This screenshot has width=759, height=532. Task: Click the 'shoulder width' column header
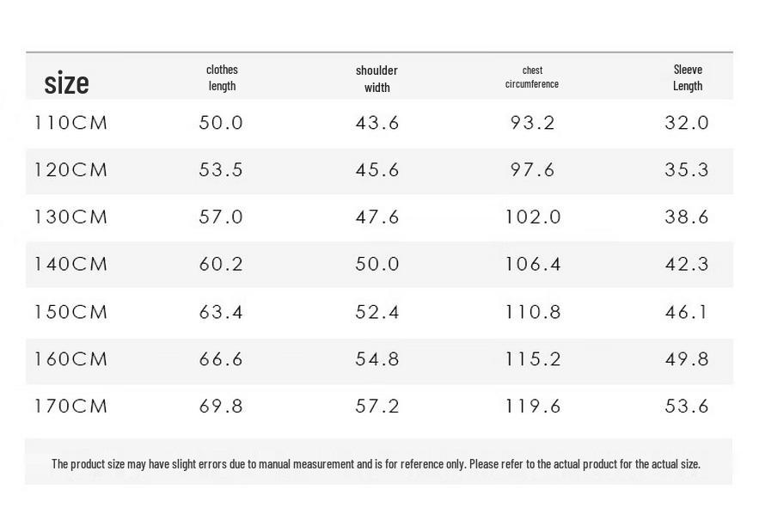tap(376, 79)
